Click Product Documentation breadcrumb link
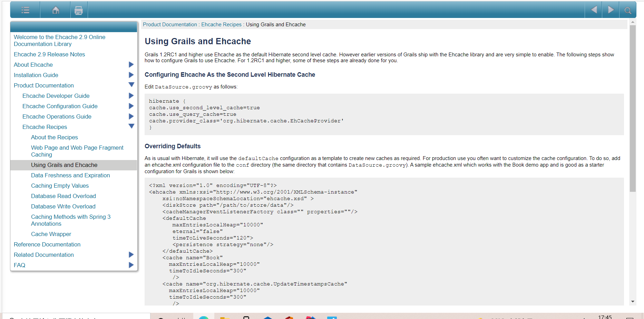The height and width of the screenshot is (319, 644). pos(170,25)
